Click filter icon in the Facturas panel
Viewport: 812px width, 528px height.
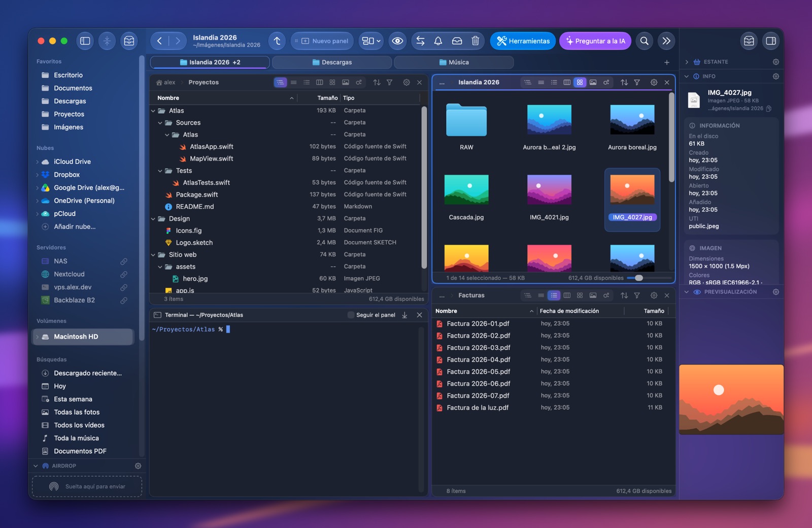pos(637,295)
